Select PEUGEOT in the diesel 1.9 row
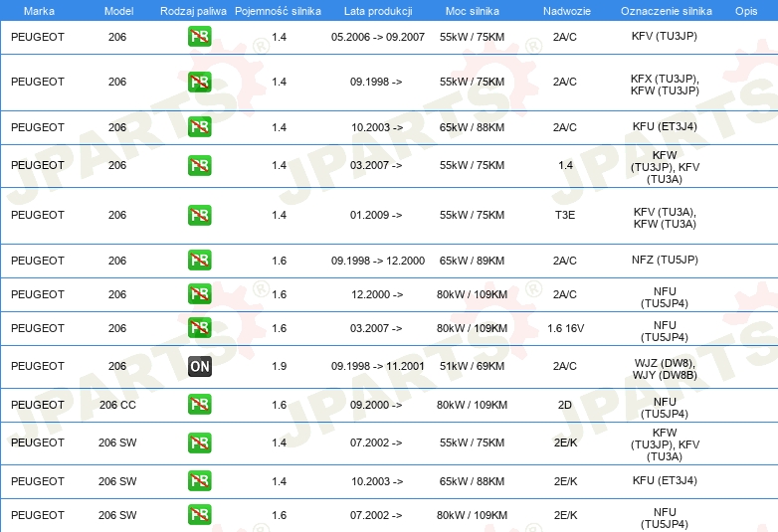 point(38,366)
